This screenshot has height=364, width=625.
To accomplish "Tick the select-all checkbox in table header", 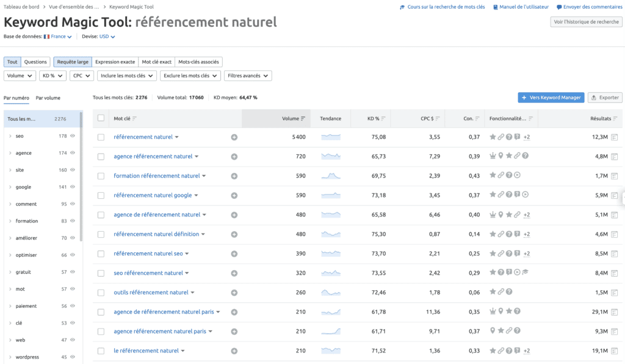I will click(x=101, y=118).
